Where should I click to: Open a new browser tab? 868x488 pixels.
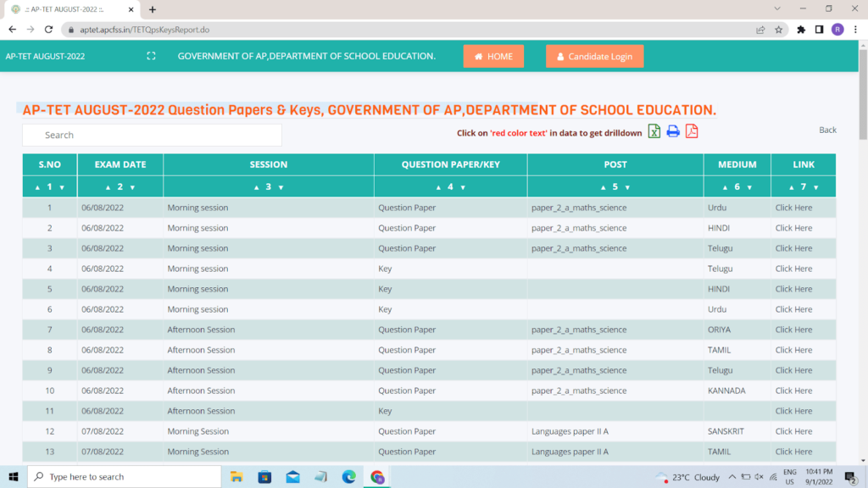[x=153, y=9]
